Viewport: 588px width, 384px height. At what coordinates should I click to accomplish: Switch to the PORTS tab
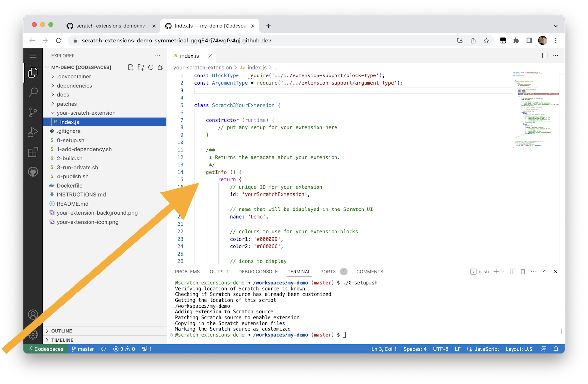pyautogui.click(x=328, y=271)
